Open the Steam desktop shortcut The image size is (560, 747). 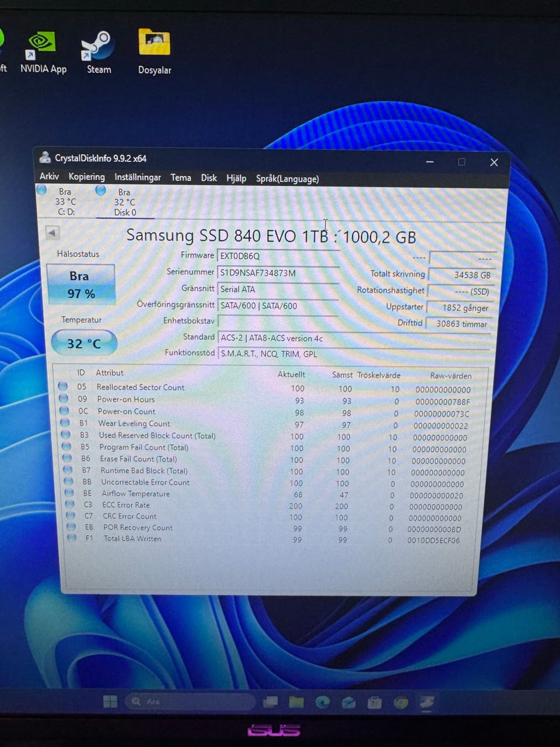pos(99,53)
